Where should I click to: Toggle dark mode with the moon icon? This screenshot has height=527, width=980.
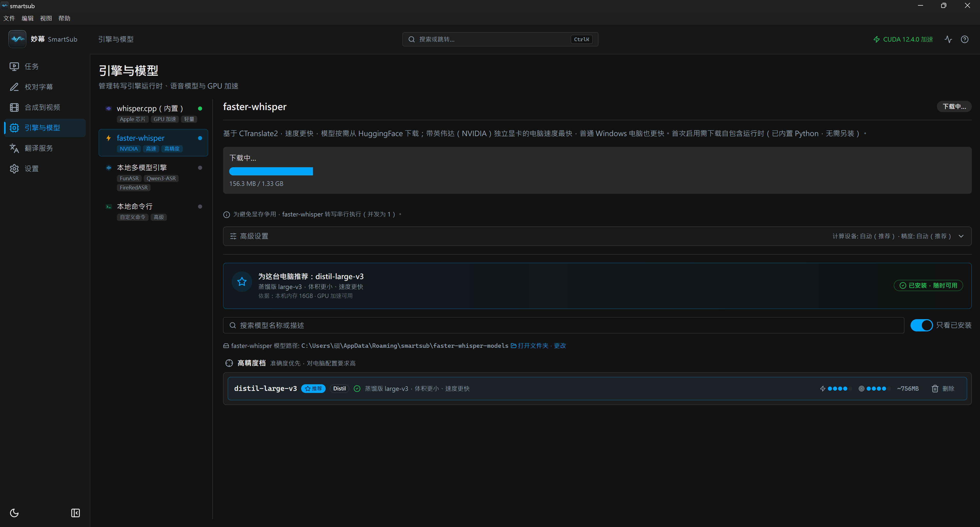[x=14, y=512]
